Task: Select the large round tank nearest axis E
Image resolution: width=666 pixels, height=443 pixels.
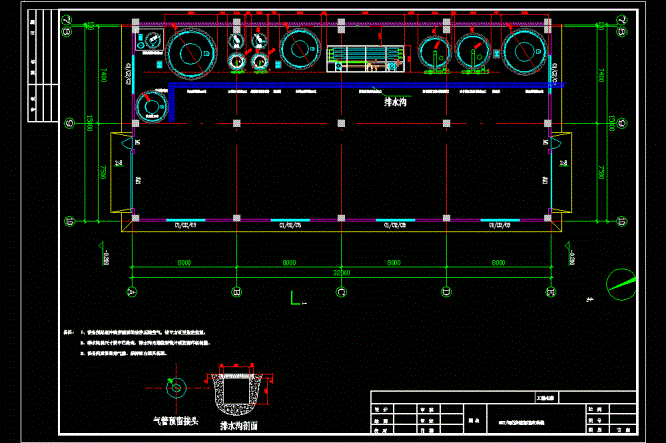Action: [525, 51]
